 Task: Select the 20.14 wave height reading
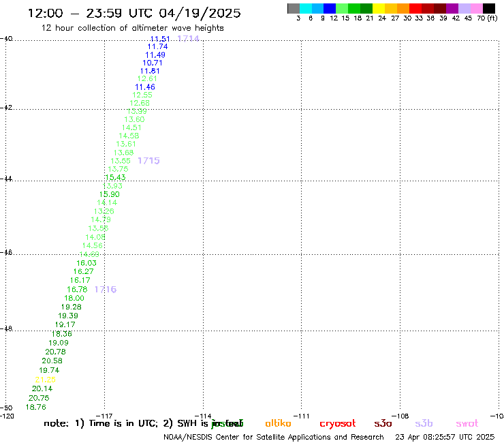42,389
